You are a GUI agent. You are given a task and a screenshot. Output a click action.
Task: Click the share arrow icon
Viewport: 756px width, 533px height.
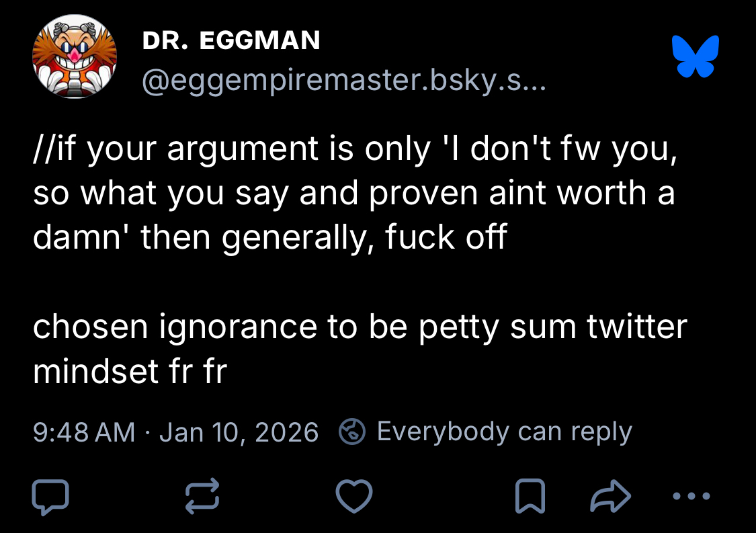tap(610, 497)
